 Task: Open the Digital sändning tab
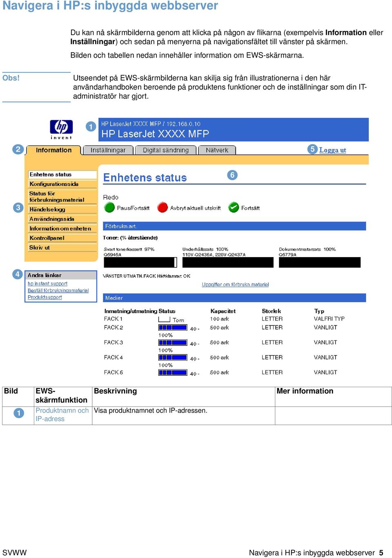point(166,150)
